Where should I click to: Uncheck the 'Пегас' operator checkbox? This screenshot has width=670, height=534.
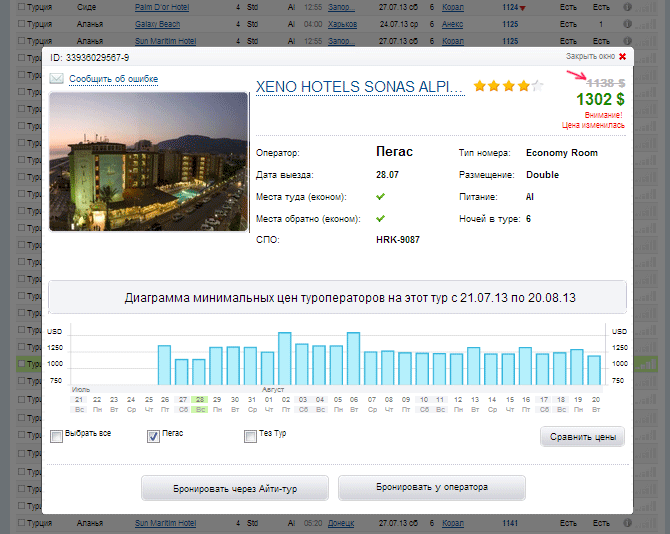coord(153,437)
